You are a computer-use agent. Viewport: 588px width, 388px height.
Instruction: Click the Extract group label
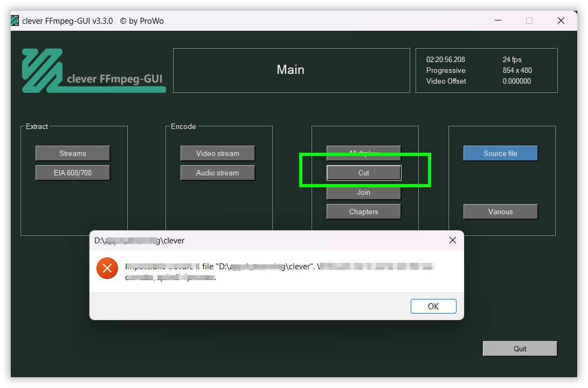pos(37,127)
